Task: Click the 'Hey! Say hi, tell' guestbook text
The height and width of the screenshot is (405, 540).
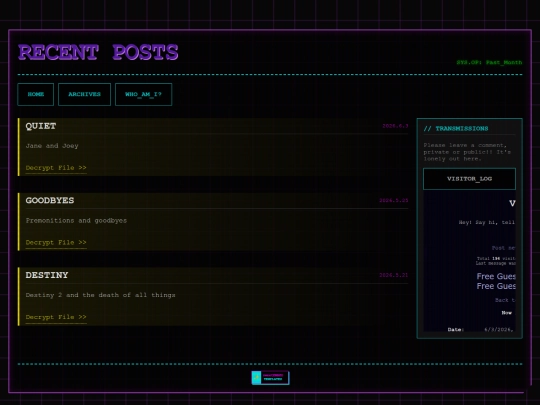Action: click(487, 222)
